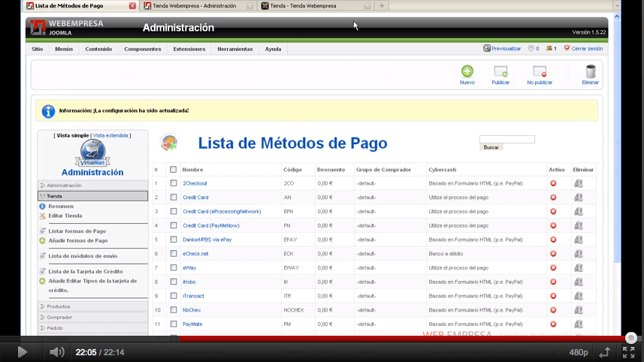
Task: Expand the Administración sidebar section
Action: (x=93, y=186)
